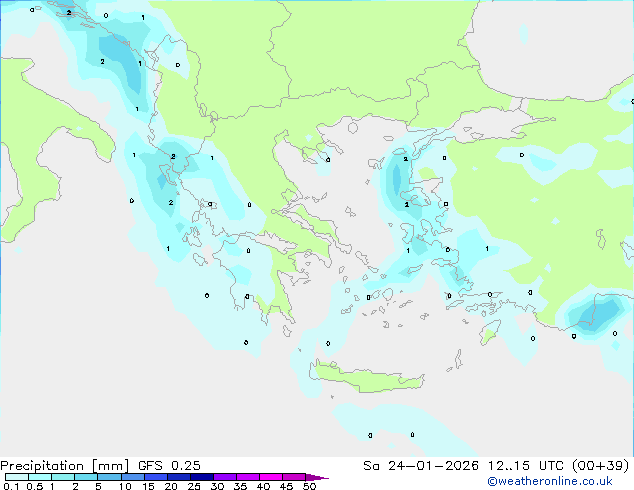This screenshot has height=490, width=634.
Task: Click the legend value '10'
Action: [x=125, y=486]
